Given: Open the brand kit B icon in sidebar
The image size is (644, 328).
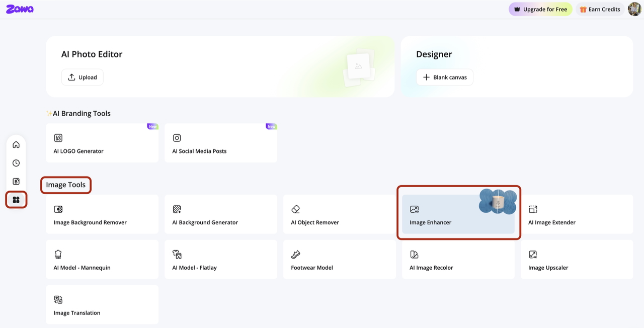Looking at the screenshot, I should tap(16, 181).
